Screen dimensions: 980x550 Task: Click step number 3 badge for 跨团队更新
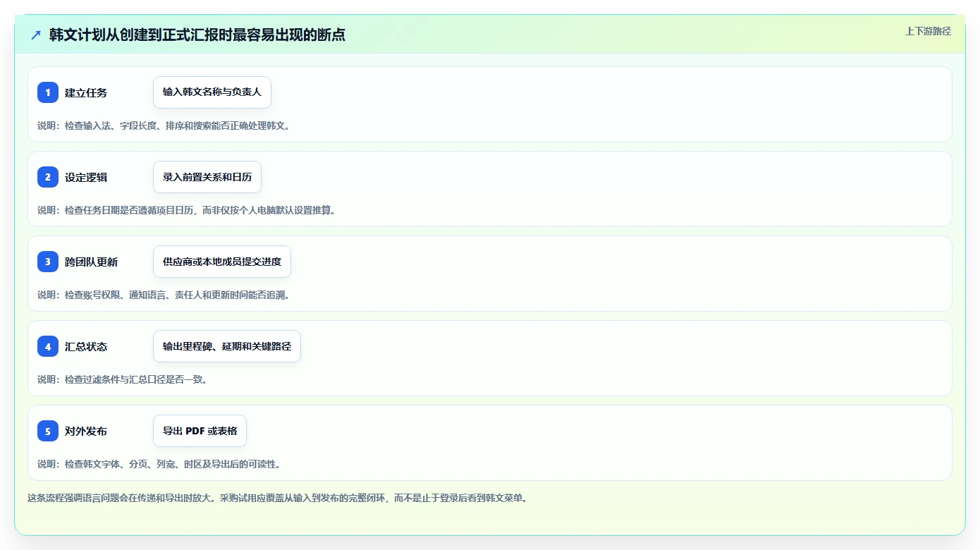48,262
